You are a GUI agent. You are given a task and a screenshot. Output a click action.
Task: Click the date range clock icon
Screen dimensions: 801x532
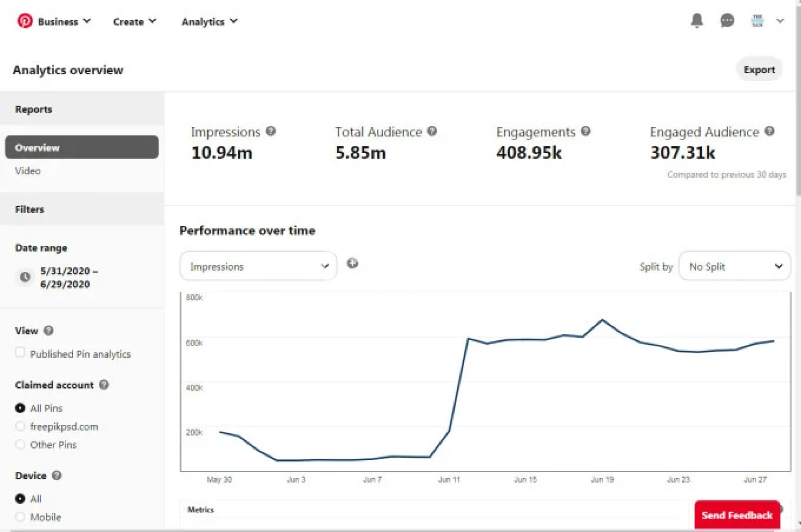(x=25, y=277)
